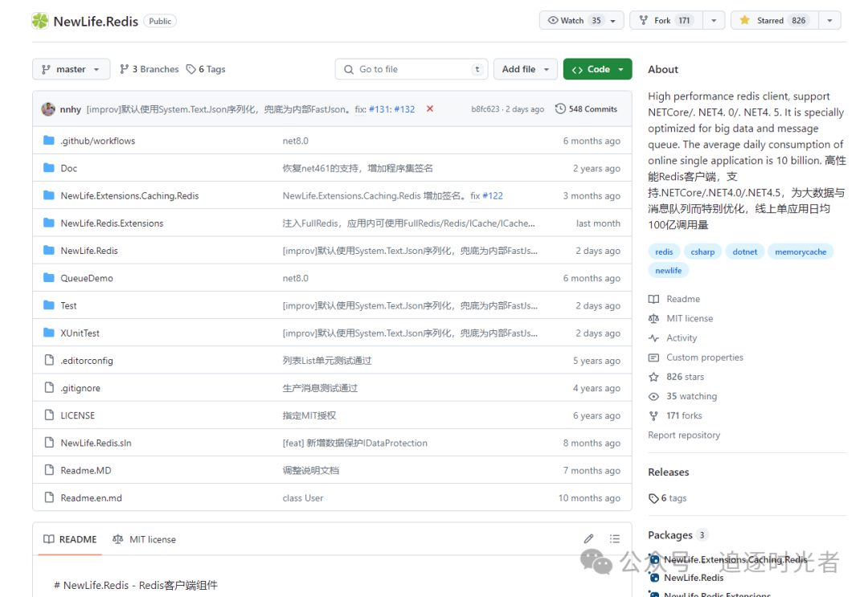Viewport: 868px width, 597px height.
Task: Click the NewLife.Redis clover logo icon
Action: (40, 21)
